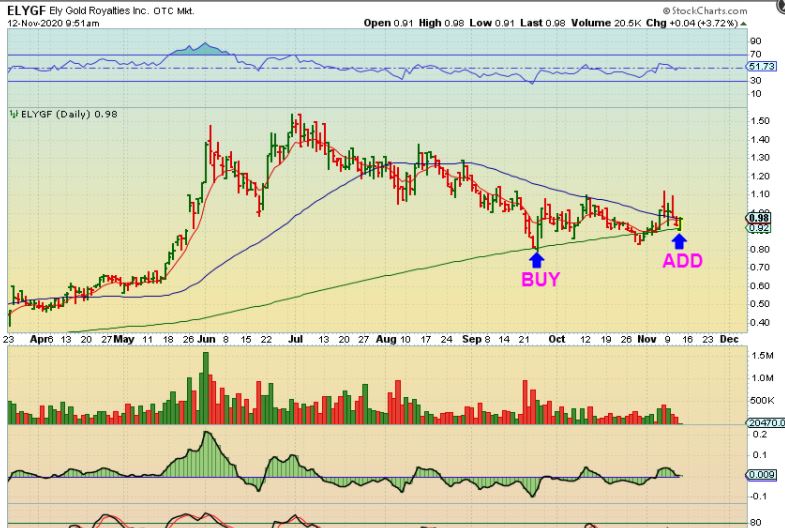Click the 1.10 price axis label
Viewport: 785px width, 528px height.
[x=760, y=194]
